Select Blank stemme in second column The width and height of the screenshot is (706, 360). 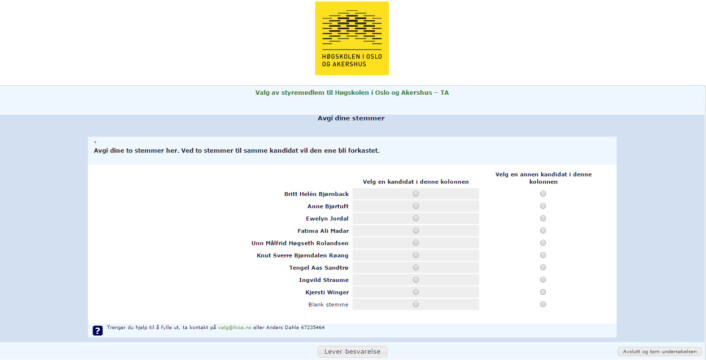tap(543, 304)
